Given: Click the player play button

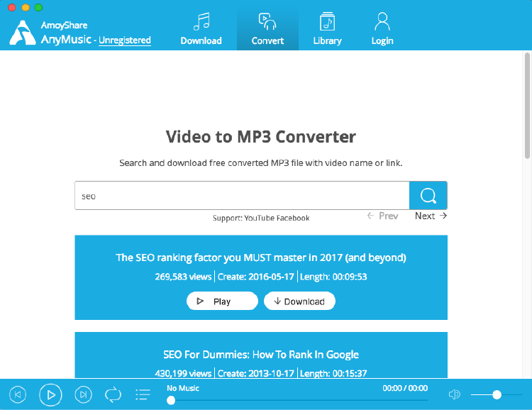Looking at the screenshot, I should [x=50, y=394].
